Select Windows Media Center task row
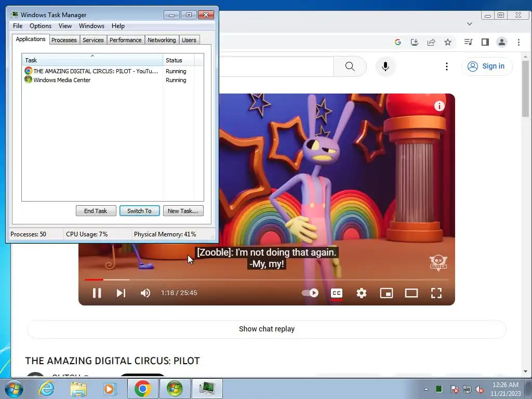 coord(109,79)
